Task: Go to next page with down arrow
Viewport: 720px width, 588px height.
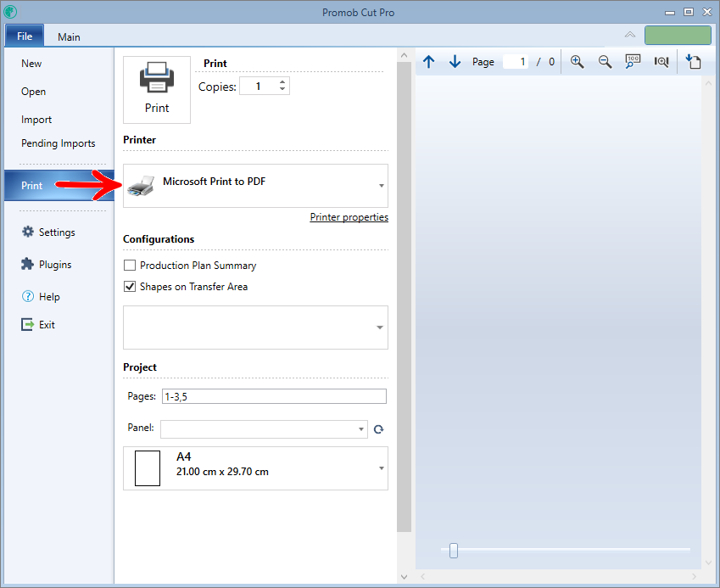Action: coord(455,62)
